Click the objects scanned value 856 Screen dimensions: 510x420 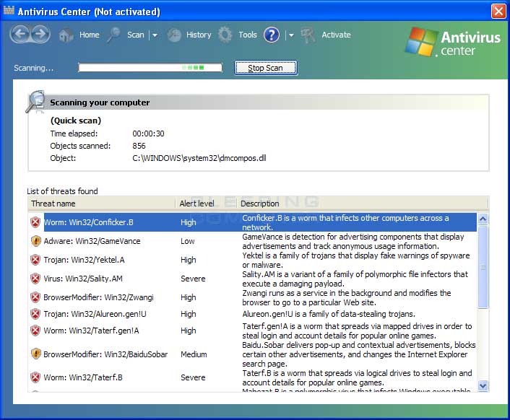[x=139, y=146]
